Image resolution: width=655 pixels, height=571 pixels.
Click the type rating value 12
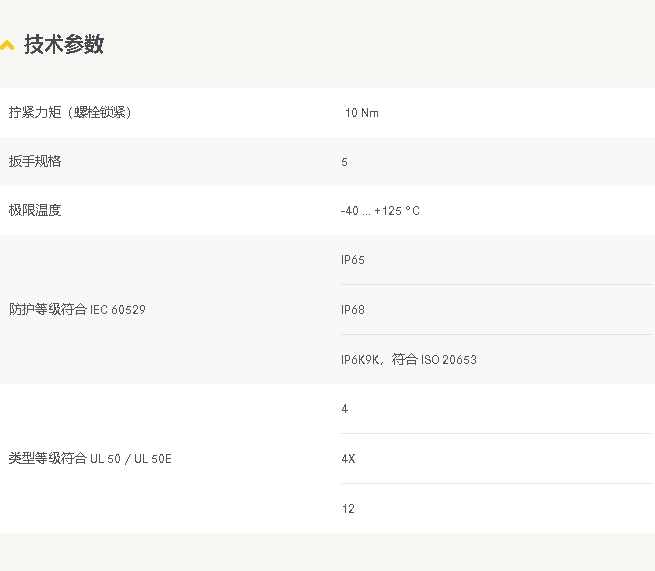click(348, 509)
